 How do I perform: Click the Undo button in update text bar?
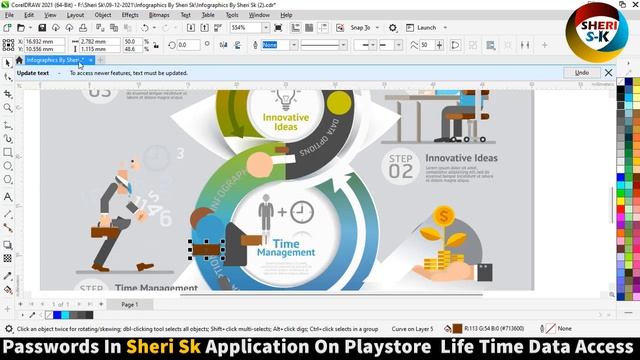(x=582, y=73)
